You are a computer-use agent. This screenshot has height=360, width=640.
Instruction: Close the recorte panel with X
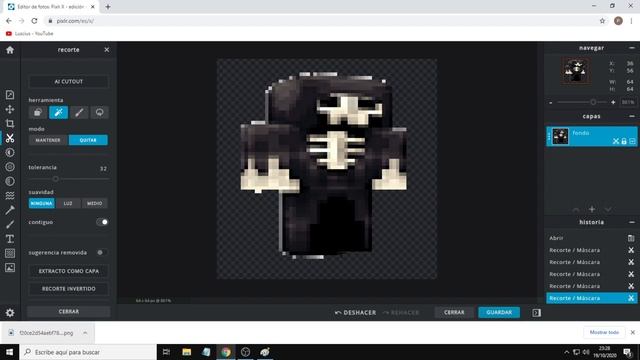(107, 50)
